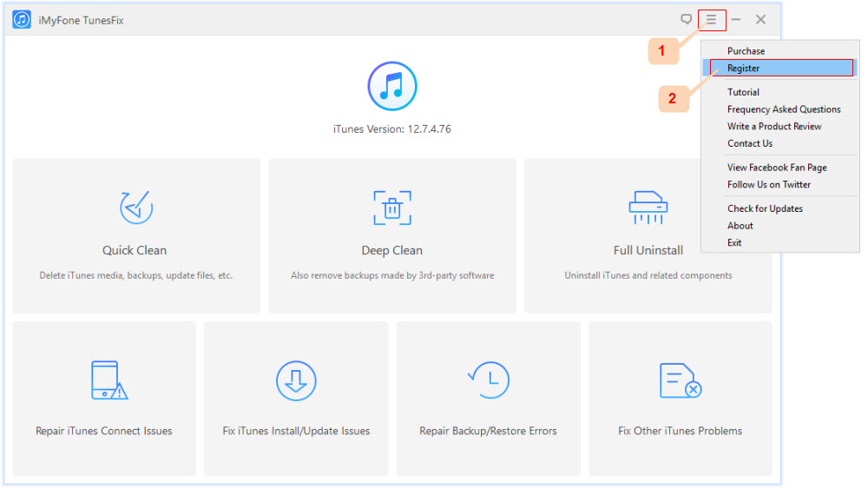Screen dimensions: 868x488
Task: Open the hamburger menu icon
Action: point(712,20)
